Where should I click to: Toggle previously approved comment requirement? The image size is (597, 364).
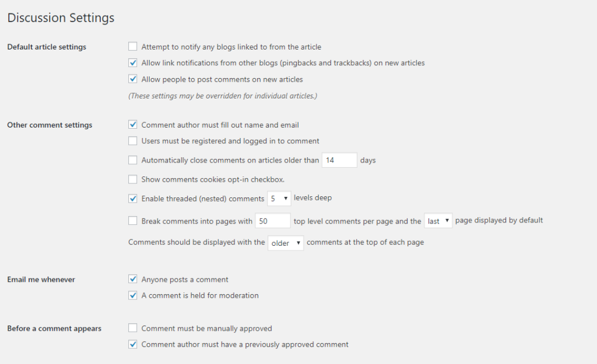click(x=133, y=344)
